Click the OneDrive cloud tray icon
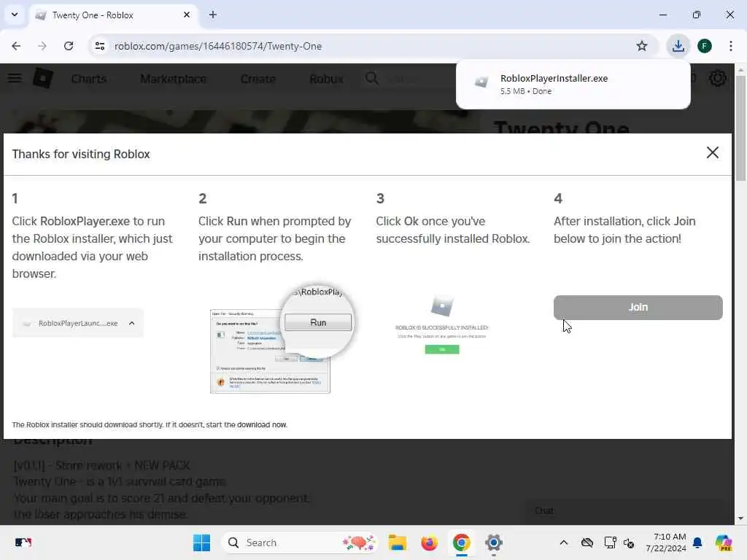Image resolution: width=747 pixels, height=560 pixels. (x=587, y=542)
